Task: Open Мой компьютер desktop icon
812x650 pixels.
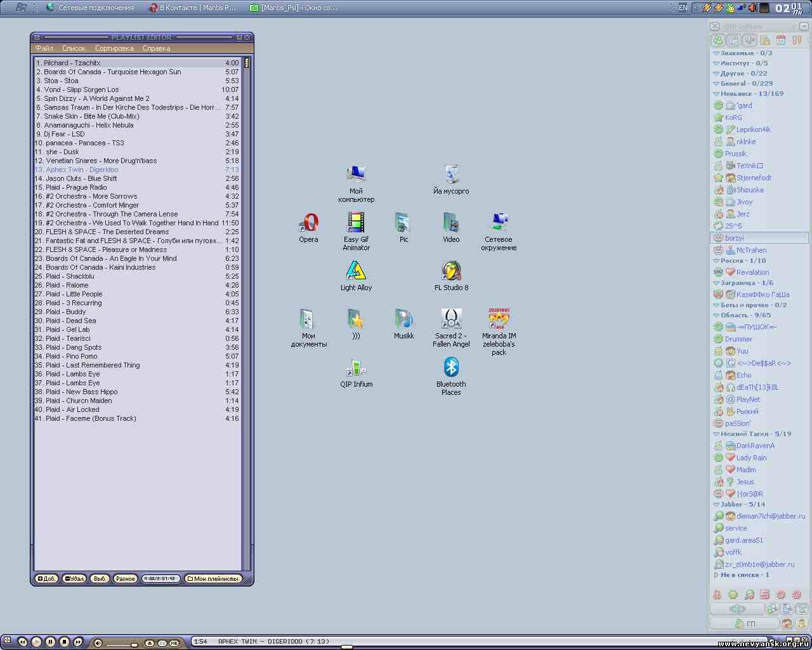Action: 356,183
